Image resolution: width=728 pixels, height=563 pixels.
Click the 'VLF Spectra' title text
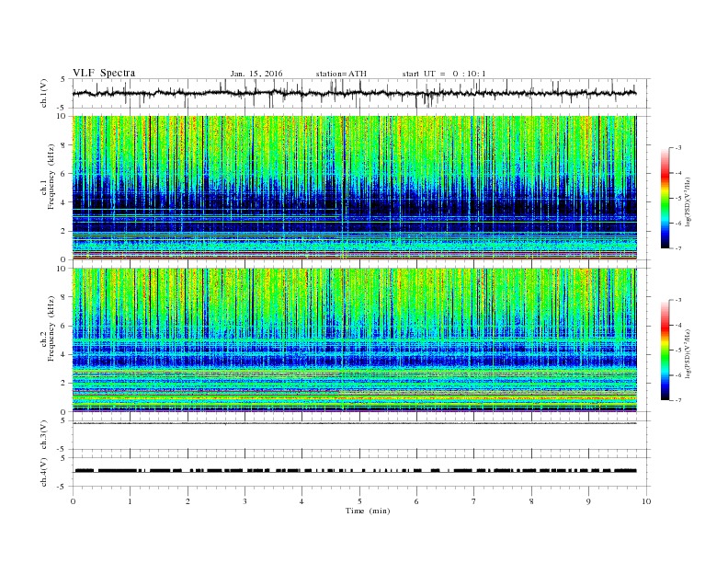pos(104,73)
